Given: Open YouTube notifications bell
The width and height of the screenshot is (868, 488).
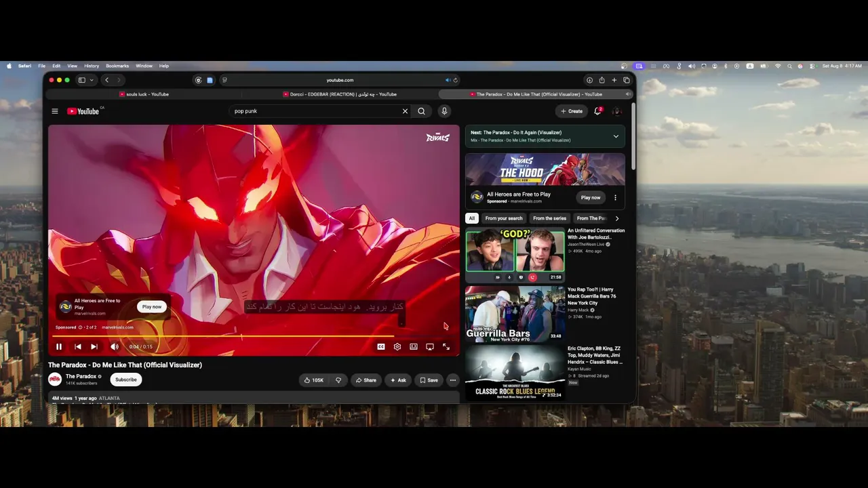Looking at the screenshot, I should (597, 111).
